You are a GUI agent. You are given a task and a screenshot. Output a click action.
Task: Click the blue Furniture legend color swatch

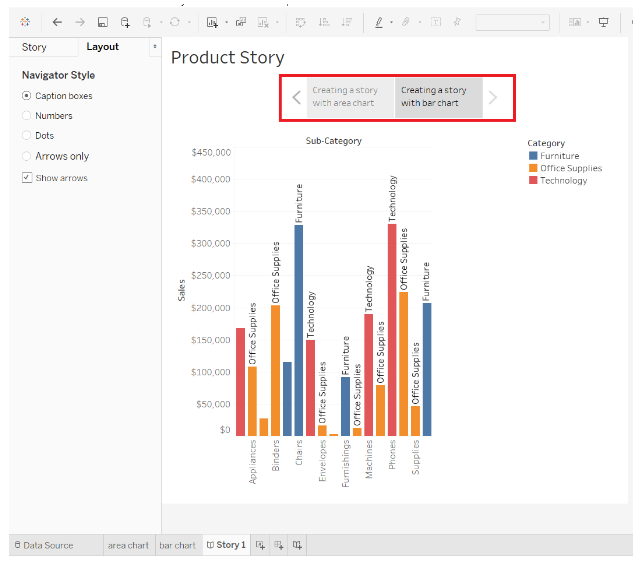[533, 156]
